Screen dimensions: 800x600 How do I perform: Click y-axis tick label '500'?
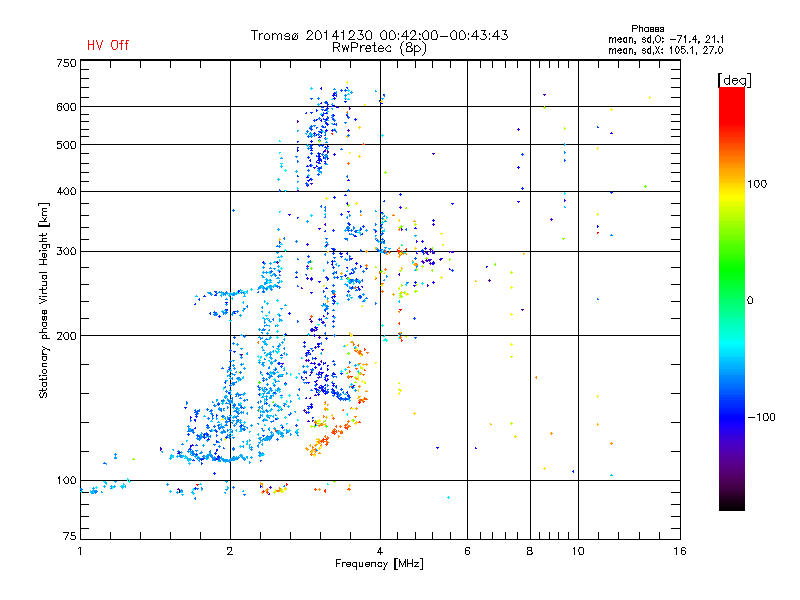(66, 145)
